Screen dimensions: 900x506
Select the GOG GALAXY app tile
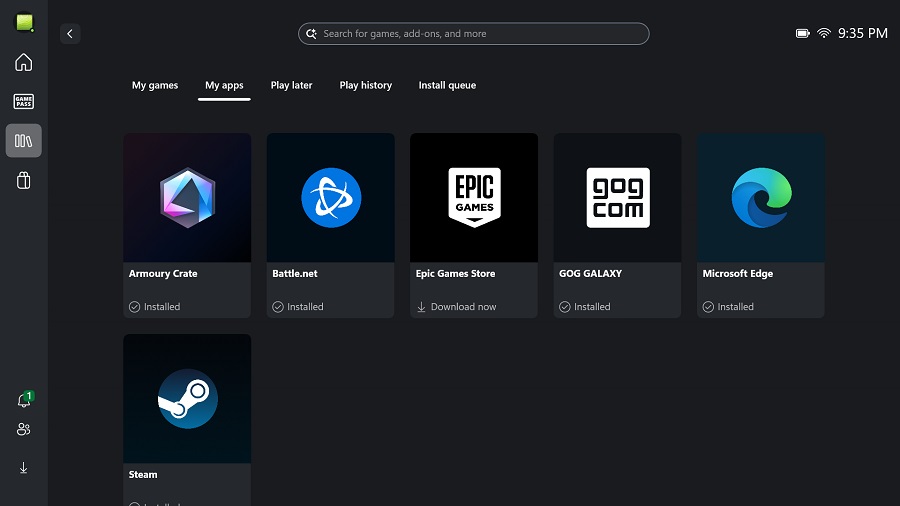(617, 198)
